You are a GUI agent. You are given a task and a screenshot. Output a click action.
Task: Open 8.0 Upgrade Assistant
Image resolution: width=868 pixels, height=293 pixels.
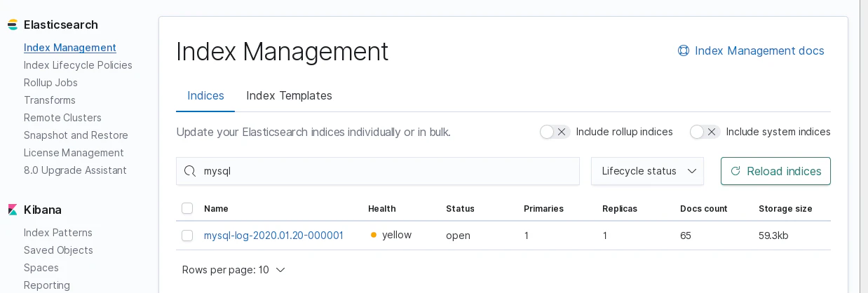[75, 170]
